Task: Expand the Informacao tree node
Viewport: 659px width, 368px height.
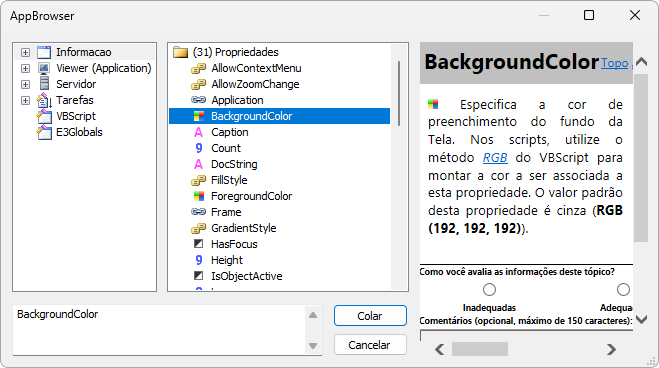Action: click(26, 53)
